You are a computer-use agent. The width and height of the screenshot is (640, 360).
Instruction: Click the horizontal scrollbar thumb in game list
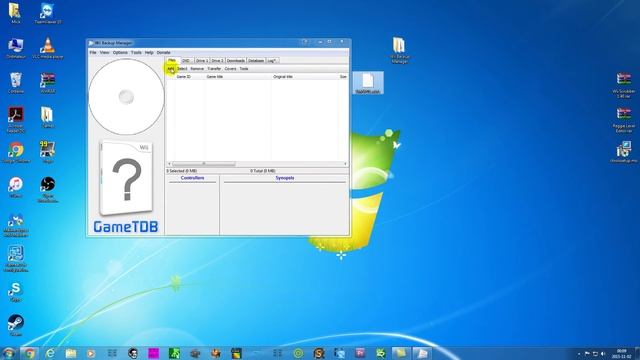click(x=203, y=164)
